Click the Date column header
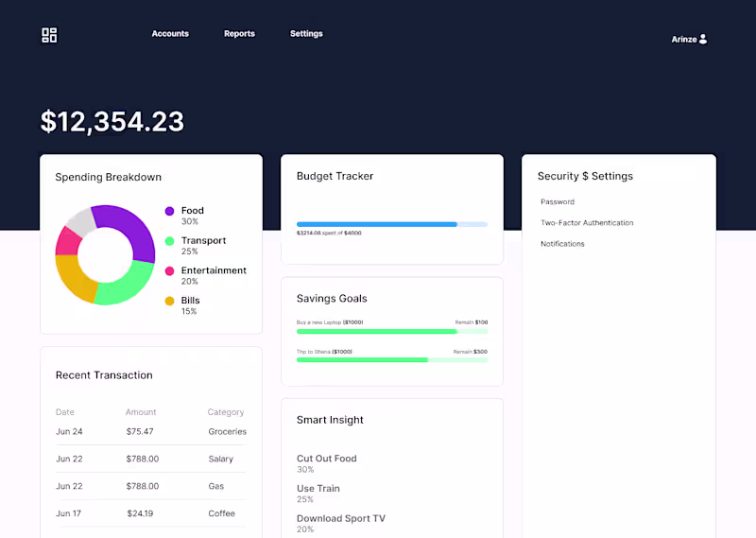Screen dimensions: 756x538 [64, 412]
